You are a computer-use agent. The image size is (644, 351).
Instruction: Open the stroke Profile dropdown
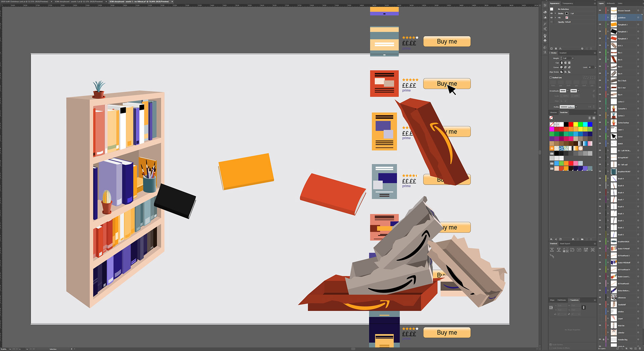point(576,107)
